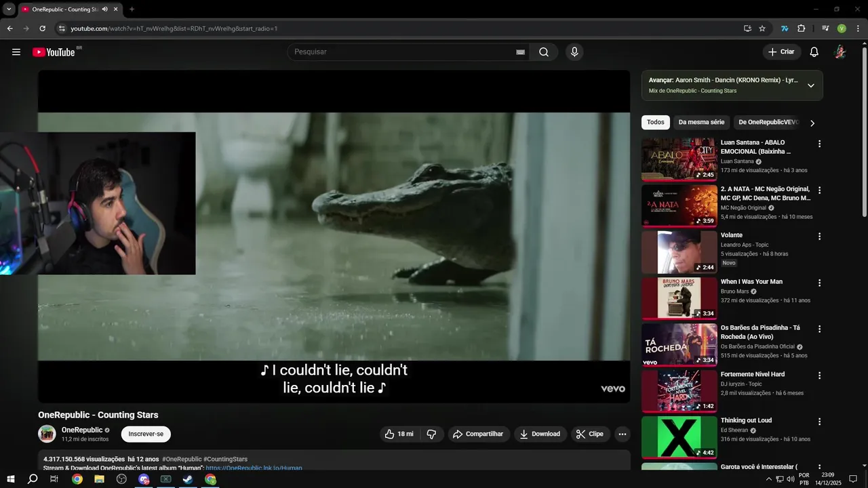Open Steam from the taskbar
Screen dimensions: 868x488
click(x=188, y=479)
